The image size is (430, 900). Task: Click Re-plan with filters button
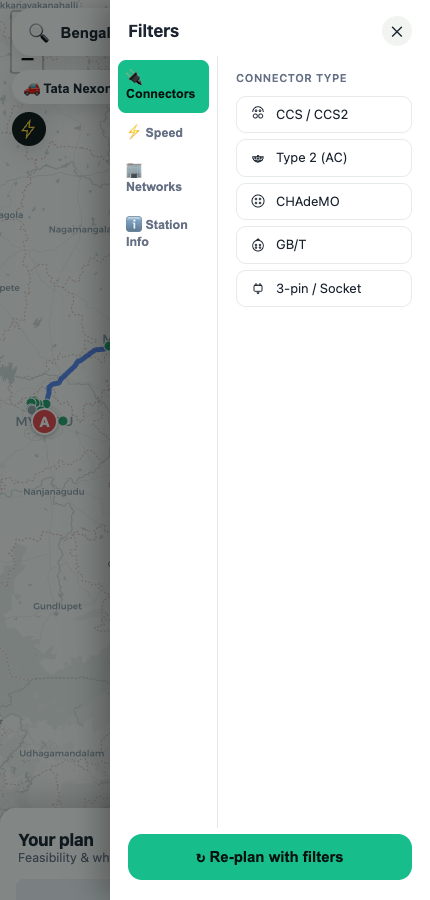pos(270,857)
